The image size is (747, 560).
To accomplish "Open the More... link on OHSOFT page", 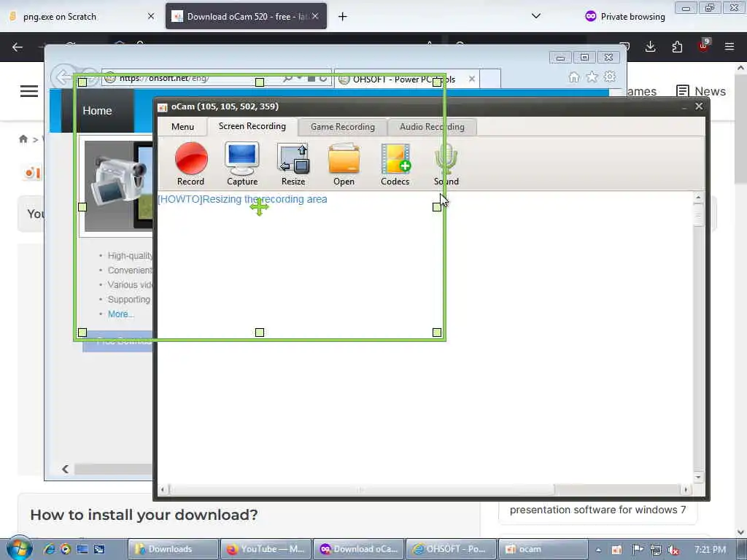I will pyautogui.click(x=121, y=314).
